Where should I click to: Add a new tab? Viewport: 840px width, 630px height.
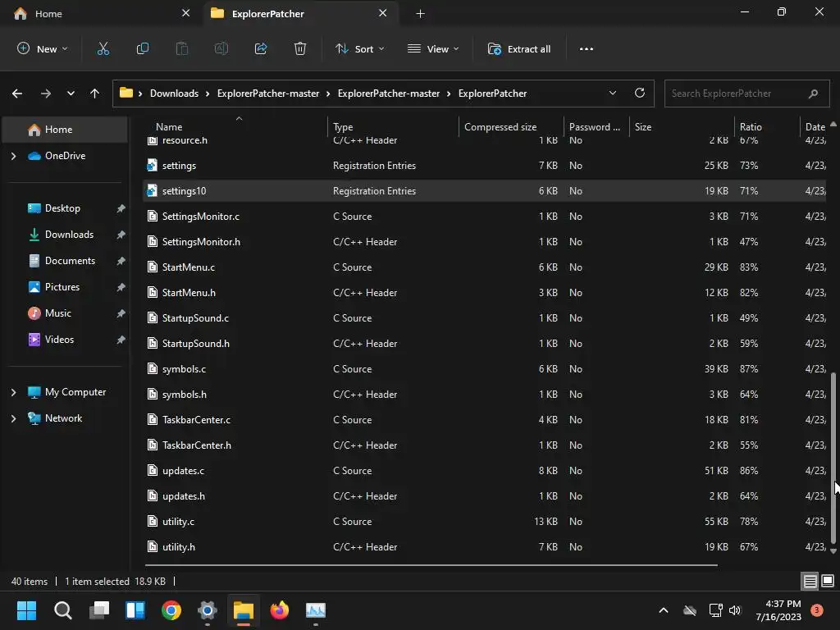tap(421, 13)
